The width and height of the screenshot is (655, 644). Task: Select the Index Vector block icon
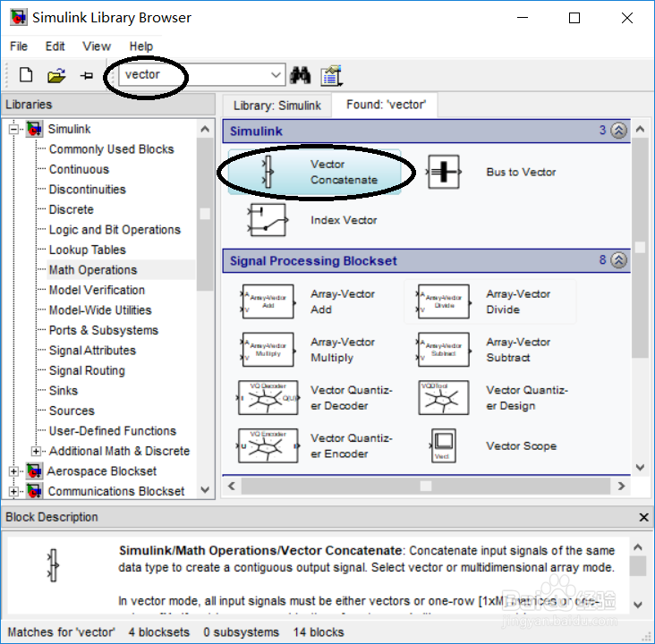[268, 220]
